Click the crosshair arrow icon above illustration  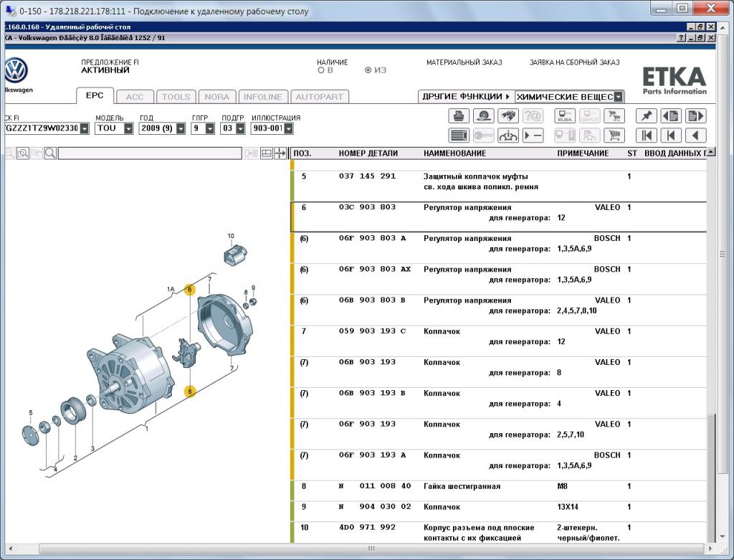(x=280, y=153)
